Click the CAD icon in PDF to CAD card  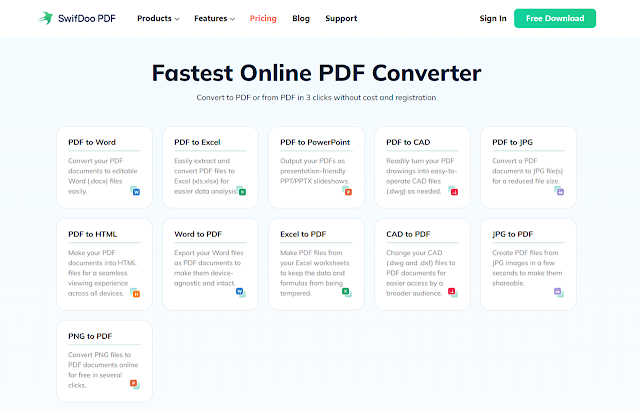[453, 191]
